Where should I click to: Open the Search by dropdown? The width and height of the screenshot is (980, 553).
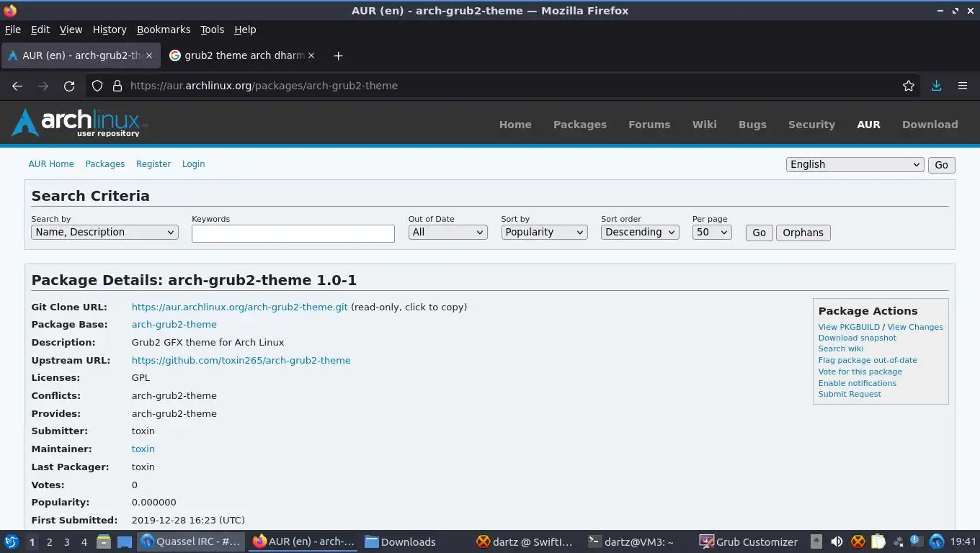coord(104,232)
